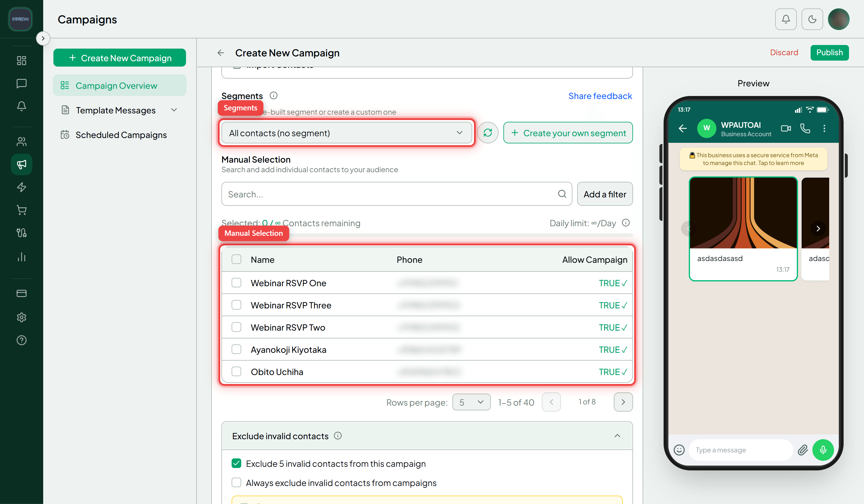Viewport: 864px width, 504px height.
Task: Click the back arrow in phone preview header
Action: click(x=682, y=129)
